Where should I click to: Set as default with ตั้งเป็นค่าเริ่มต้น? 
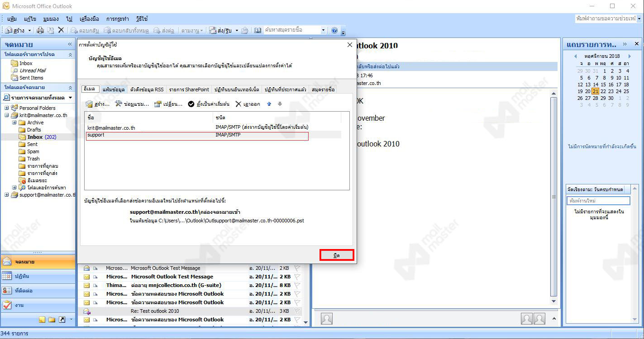[209, 104]
